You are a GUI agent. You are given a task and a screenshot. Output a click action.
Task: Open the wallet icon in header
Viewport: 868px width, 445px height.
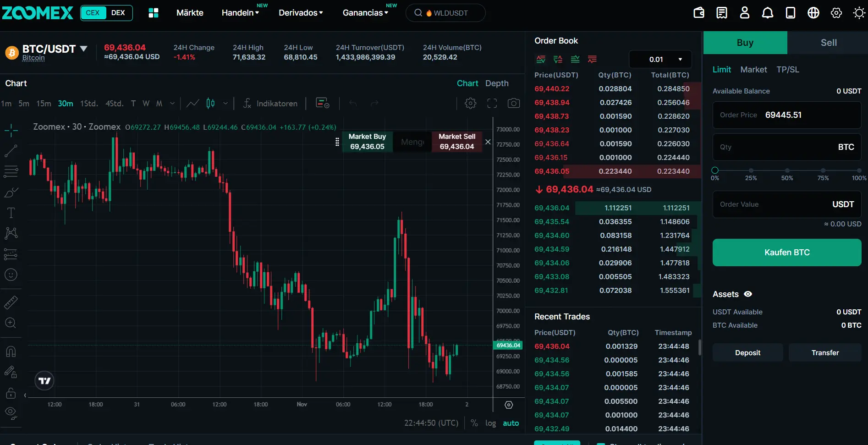coord(699,13)
